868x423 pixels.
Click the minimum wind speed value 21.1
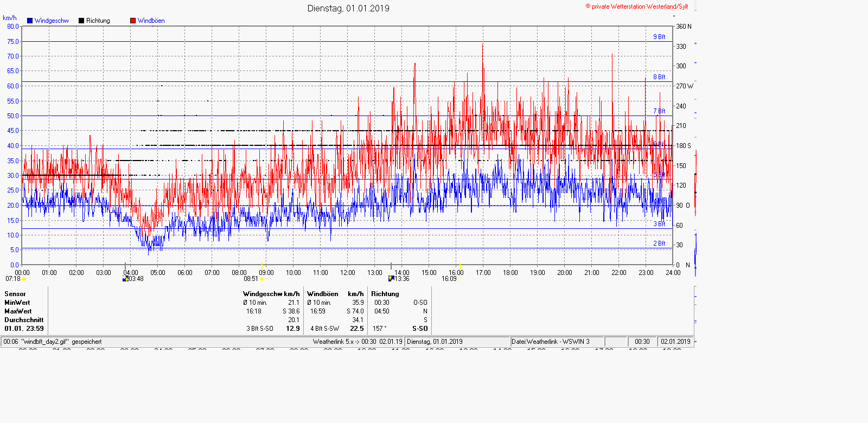point(293,303)
